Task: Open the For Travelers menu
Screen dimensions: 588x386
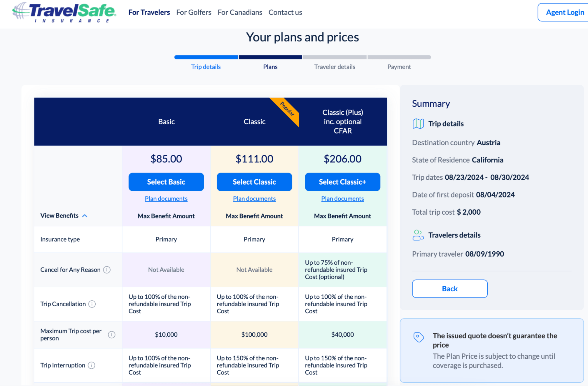Action: coord(149,12)
